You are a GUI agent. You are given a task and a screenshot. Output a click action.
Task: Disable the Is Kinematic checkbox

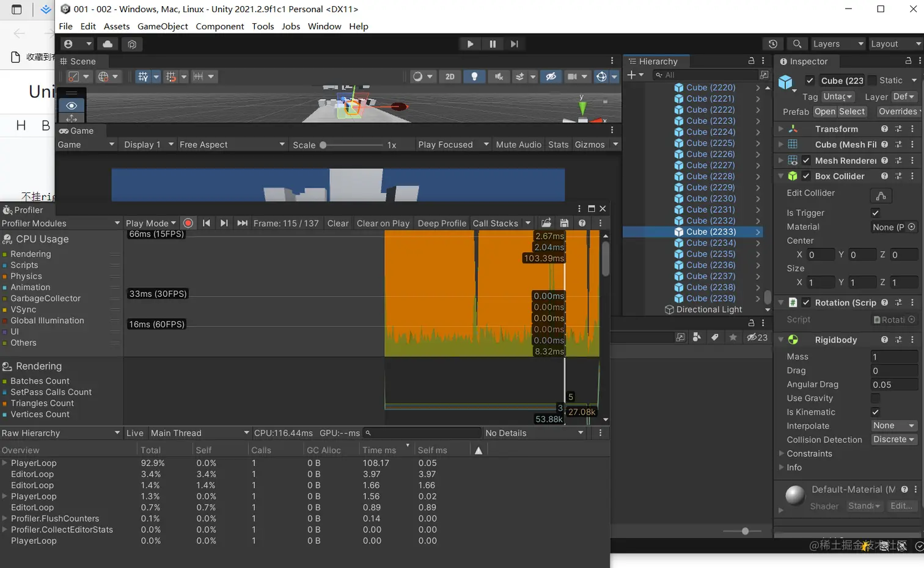[x=876, y=412]
